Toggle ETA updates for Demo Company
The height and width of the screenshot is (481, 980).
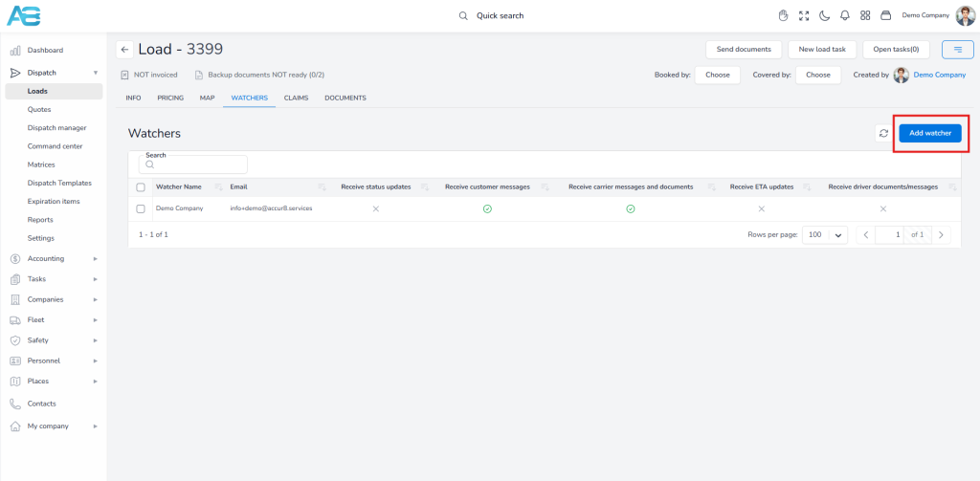click(761, 208)
